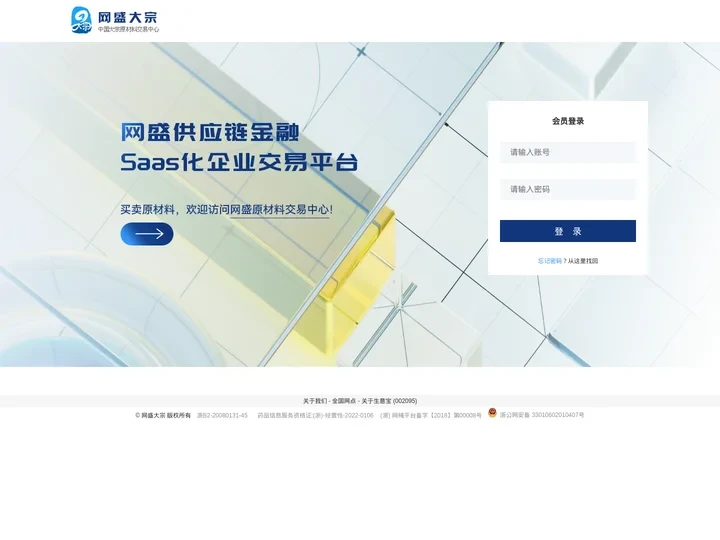
Task: Focus the 请输入密码 password field
Action: tap(568, 189)
